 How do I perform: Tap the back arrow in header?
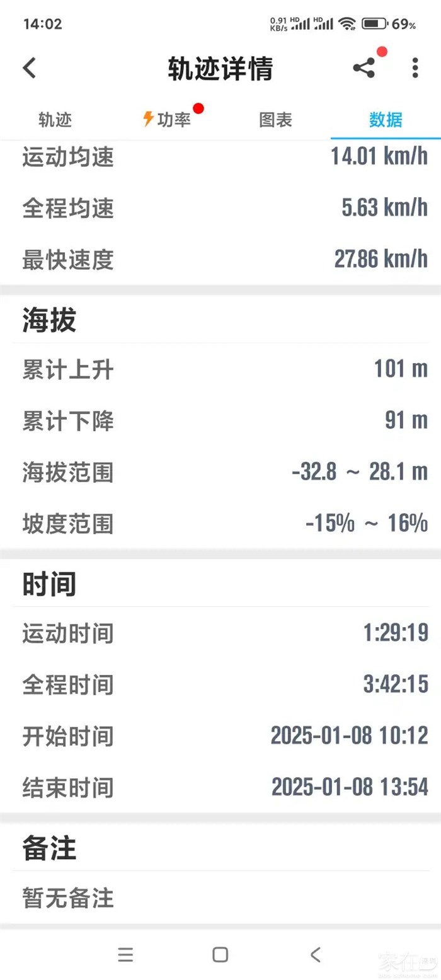30,68
